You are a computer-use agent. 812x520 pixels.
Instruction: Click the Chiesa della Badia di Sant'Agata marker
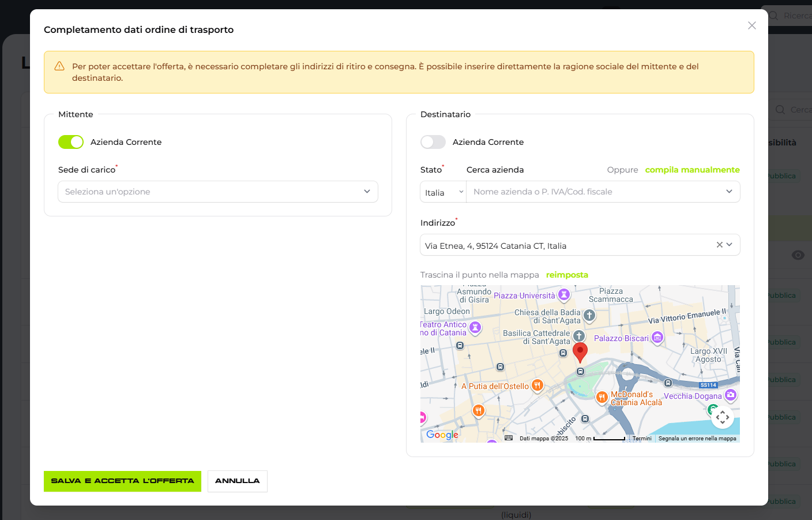point(589,316)
